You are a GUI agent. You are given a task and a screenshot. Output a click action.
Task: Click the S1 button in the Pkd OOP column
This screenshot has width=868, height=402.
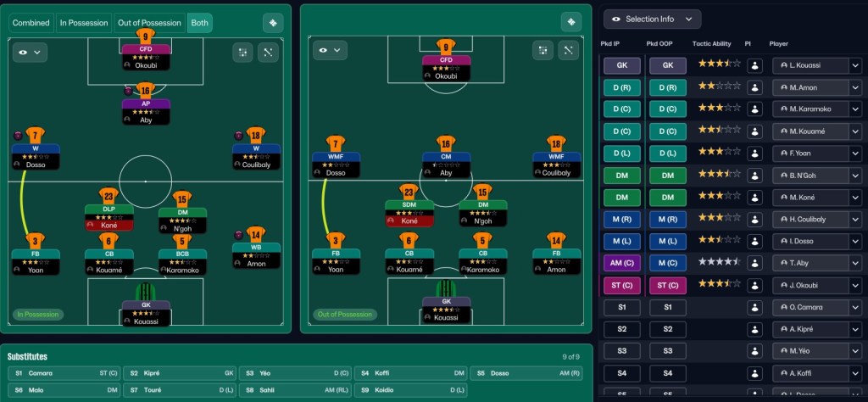[x=668, y=307]
